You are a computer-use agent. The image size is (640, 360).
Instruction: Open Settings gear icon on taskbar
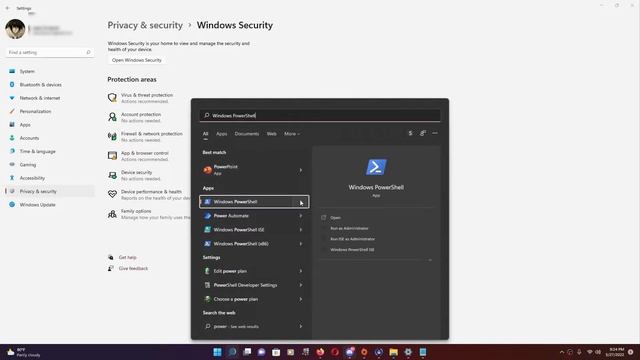[408, 352]
